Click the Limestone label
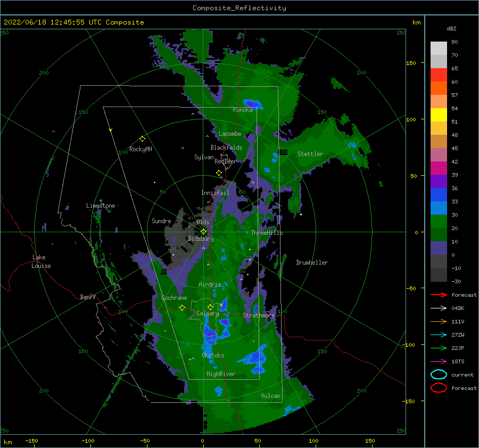This screenshot has width=479, height=448. [x=101, y=206]
